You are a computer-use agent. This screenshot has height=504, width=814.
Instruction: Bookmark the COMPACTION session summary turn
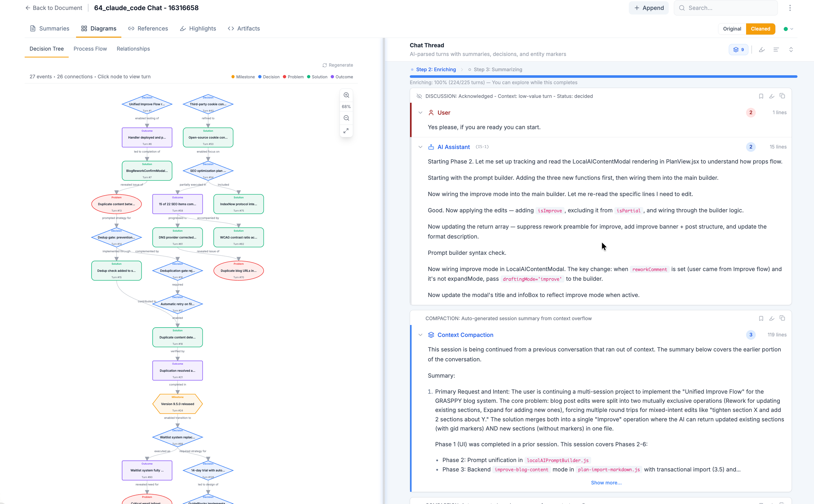point(761,319)
